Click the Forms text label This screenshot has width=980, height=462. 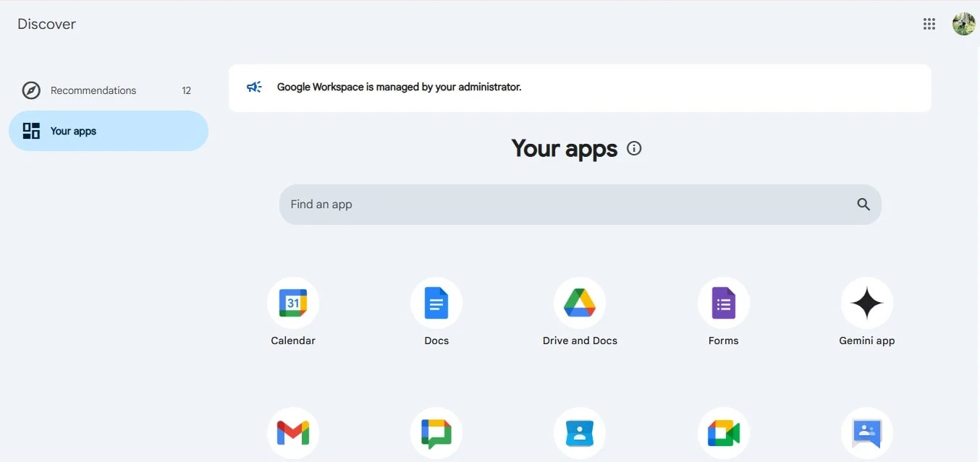(724, 341)
